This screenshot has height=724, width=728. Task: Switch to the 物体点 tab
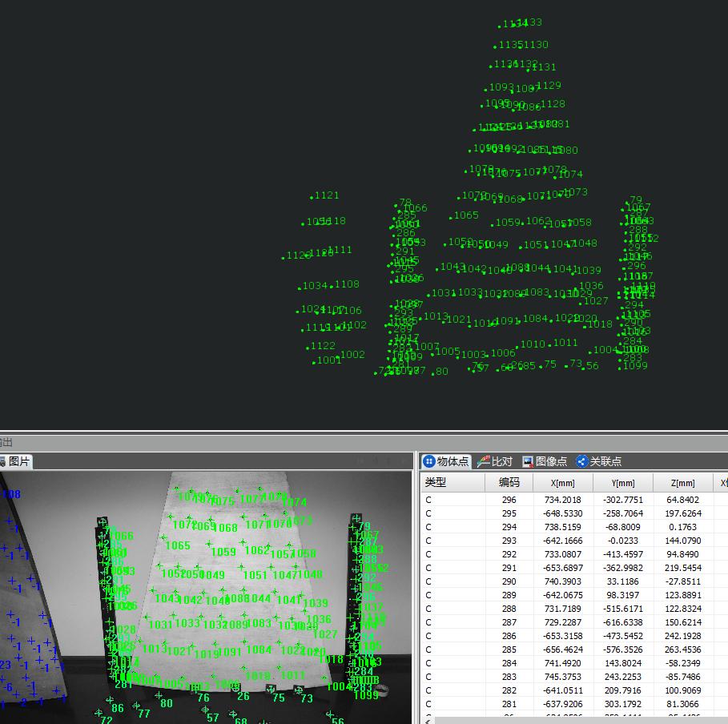coord(446,461)
